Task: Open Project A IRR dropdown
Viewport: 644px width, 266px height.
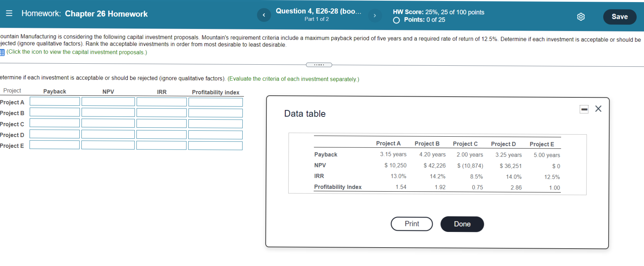Action: click(162, 102)
